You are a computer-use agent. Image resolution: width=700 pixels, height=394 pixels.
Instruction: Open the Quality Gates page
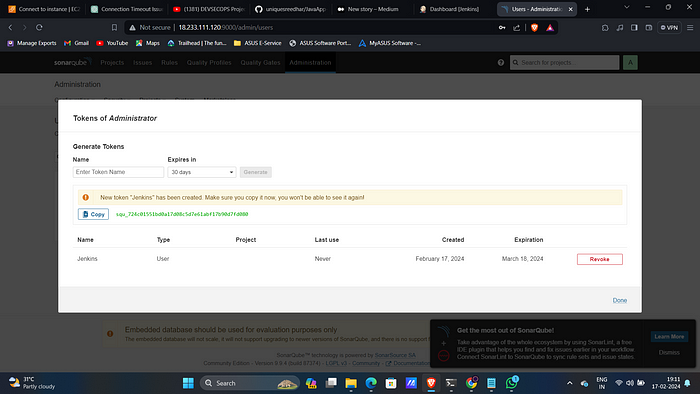click(x=260, y=62)
